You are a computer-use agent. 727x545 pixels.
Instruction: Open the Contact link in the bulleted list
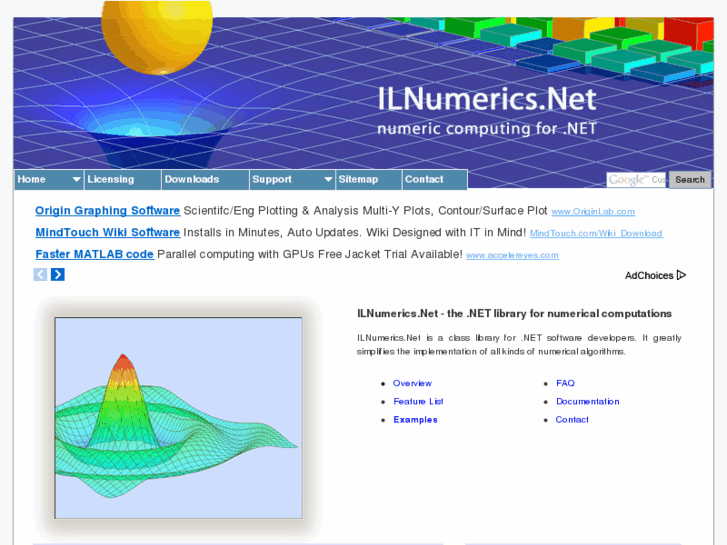[x=572, y=419]
